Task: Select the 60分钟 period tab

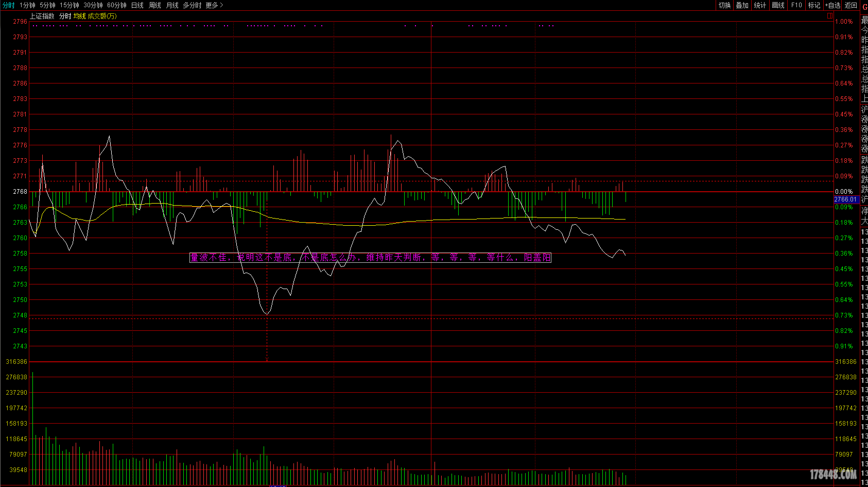Action: (117, 5)
